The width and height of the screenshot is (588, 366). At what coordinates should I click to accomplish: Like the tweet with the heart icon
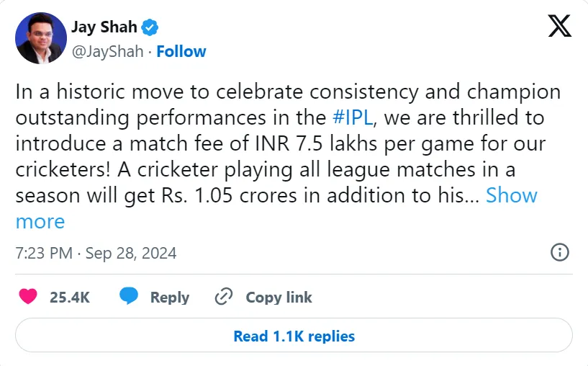pyautogui.click(x=28, y=297)
